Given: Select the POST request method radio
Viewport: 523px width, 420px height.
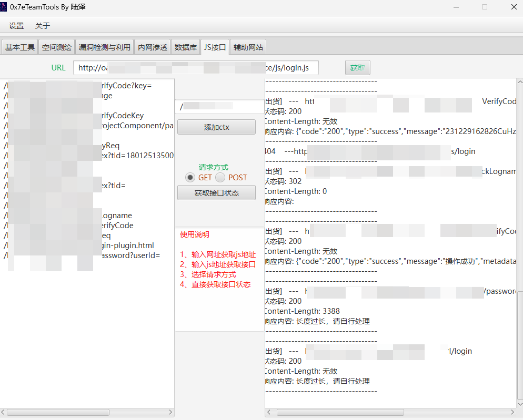Looking at the screenshot, I should pos(220,178).
